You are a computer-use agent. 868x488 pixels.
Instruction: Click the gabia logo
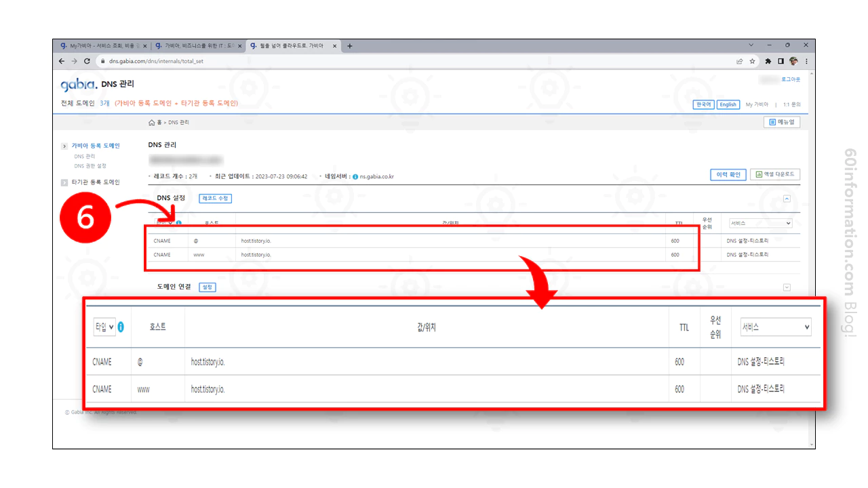click(x=79, y=85)
